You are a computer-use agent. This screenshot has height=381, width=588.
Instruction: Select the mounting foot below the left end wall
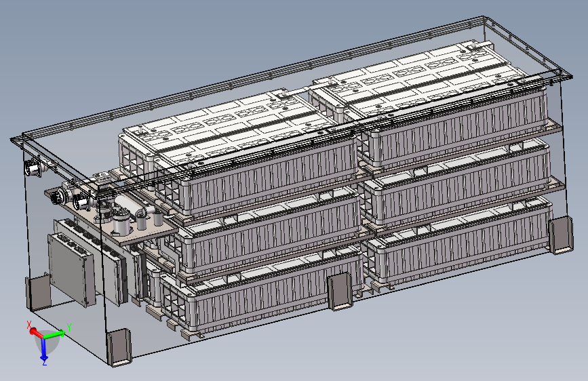pyautogui.click(x=37, y=293)
